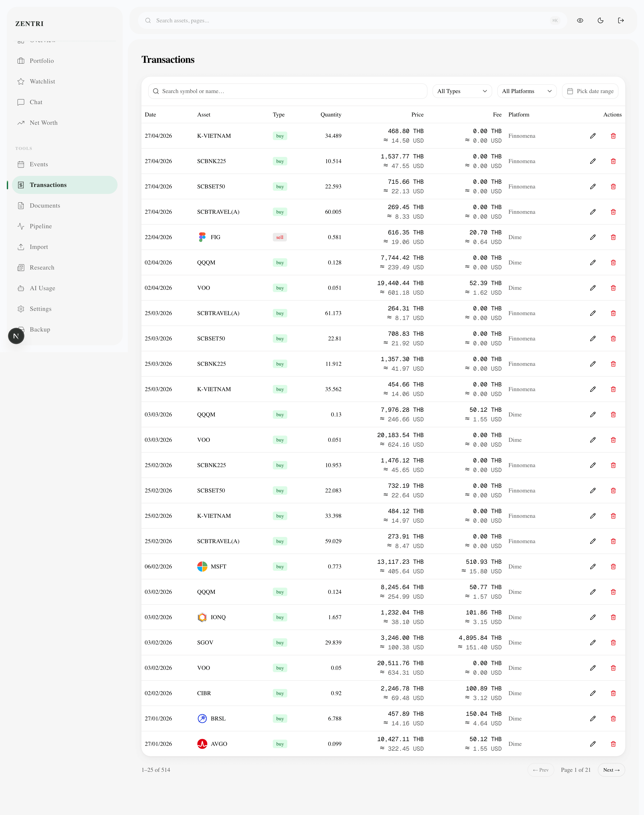This screenshot has height=815, width=644.
Task: Delete QQQM transaction dated 03/02/2026
Action: (613, 592)
